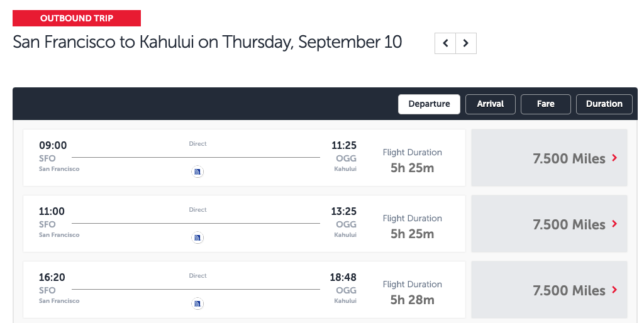Click airline logo on the 11:00 flight
The width and height of the screenshot is (644, 323).
pos(197,238)
